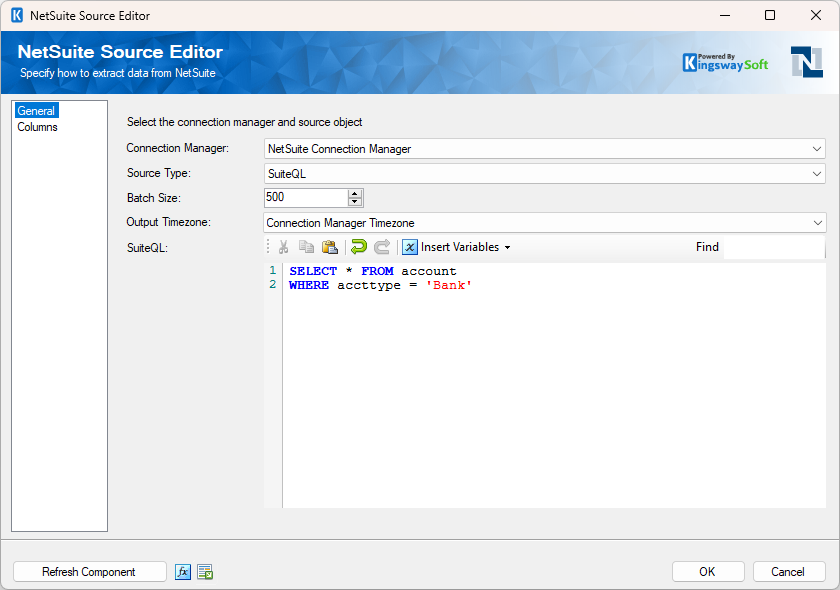Click the Insert Variables x icon
The width and height of the screenshot is (840, 590).
coord(410,247)
